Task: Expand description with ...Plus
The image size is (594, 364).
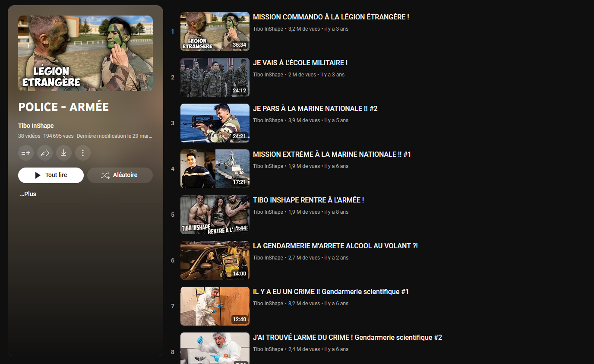Action: tap(28, 194)
